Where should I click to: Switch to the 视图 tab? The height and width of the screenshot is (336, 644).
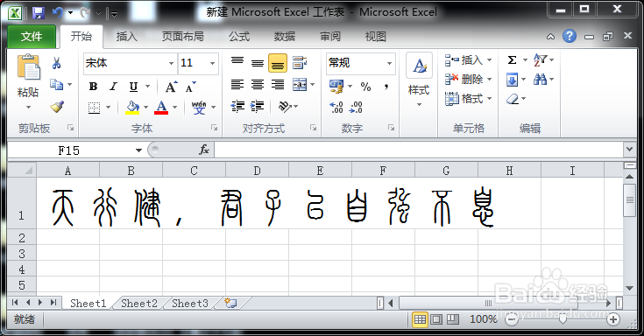(x=375, y=37)
